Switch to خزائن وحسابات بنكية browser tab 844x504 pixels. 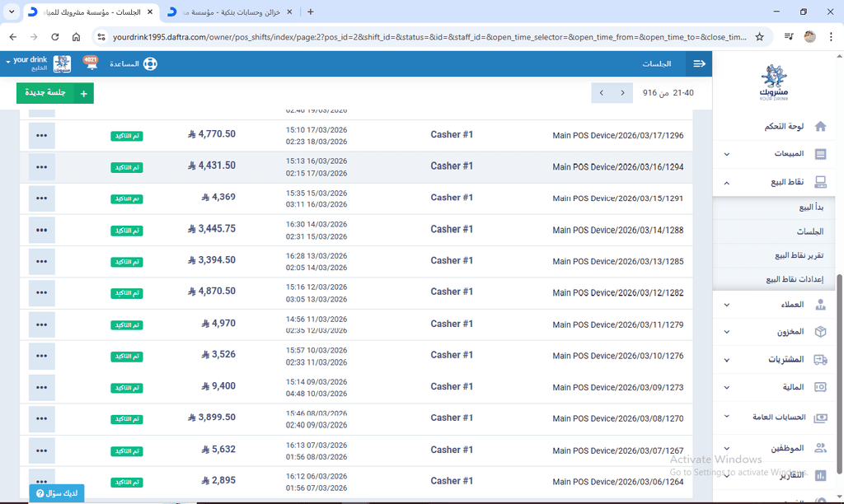point(231,12)
